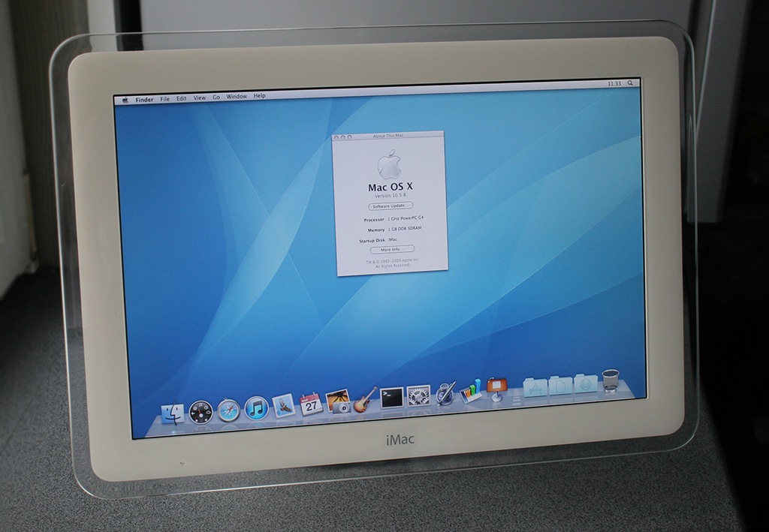Open the Go menu

click(x=216, y=98)
